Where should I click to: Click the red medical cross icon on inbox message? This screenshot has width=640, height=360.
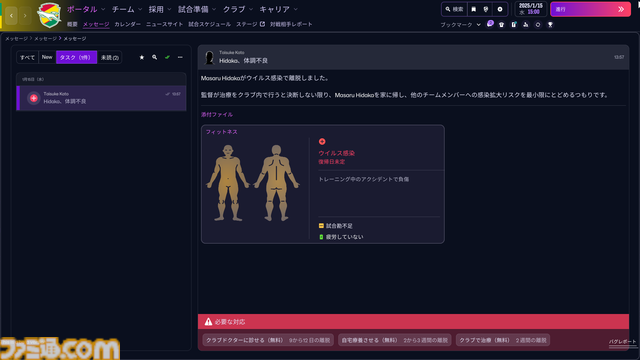pos(34,98)
